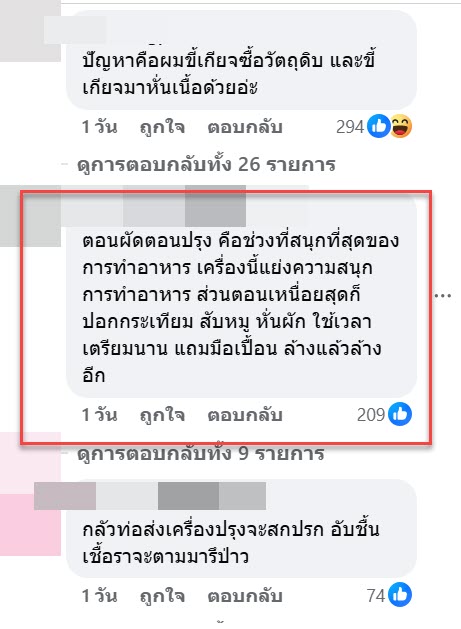Click the blue like icon beside 74

400,595
